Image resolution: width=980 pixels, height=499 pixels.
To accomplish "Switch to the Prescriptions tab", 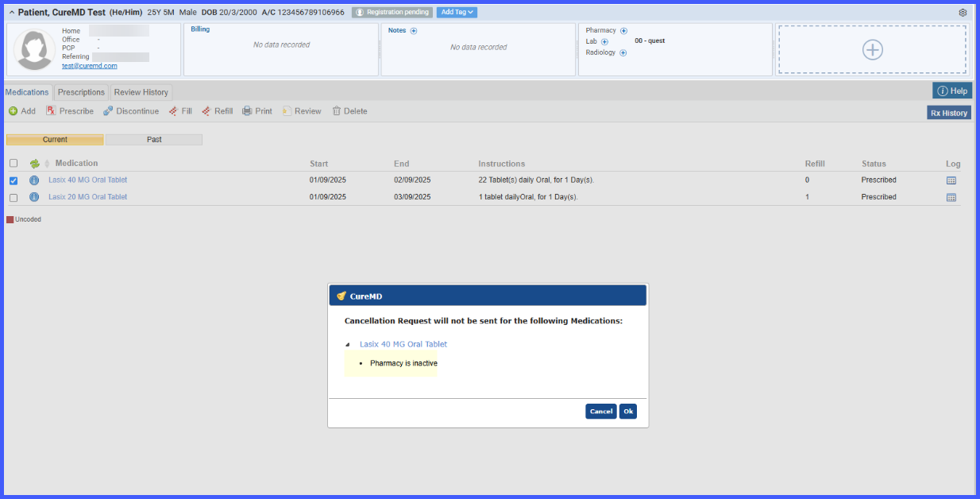I will (x=81, y=92).
